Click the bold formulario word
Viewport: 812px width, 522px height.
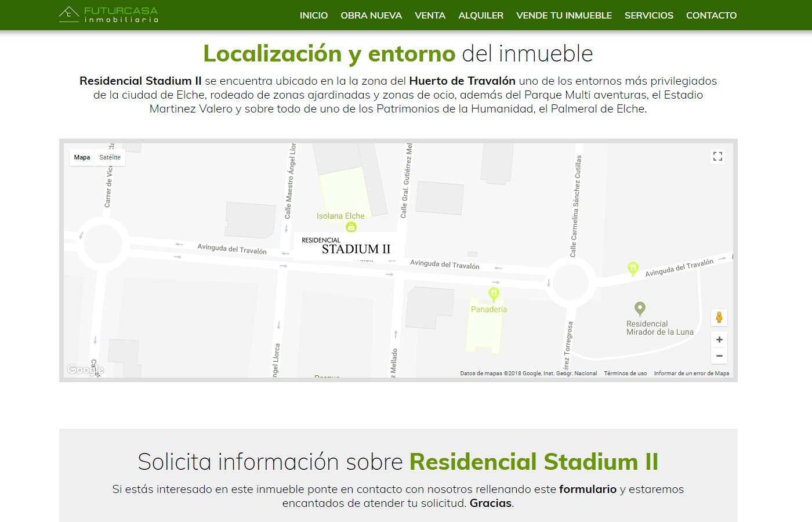click(x=588, y=489)
